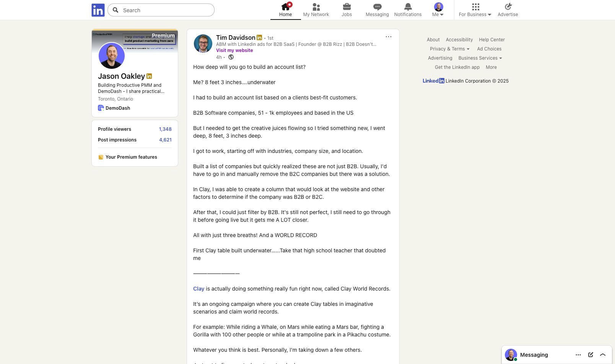This screenshot has height=364, width=615.
Task: Click the Messaging overlay title
Action: [534, 355]
